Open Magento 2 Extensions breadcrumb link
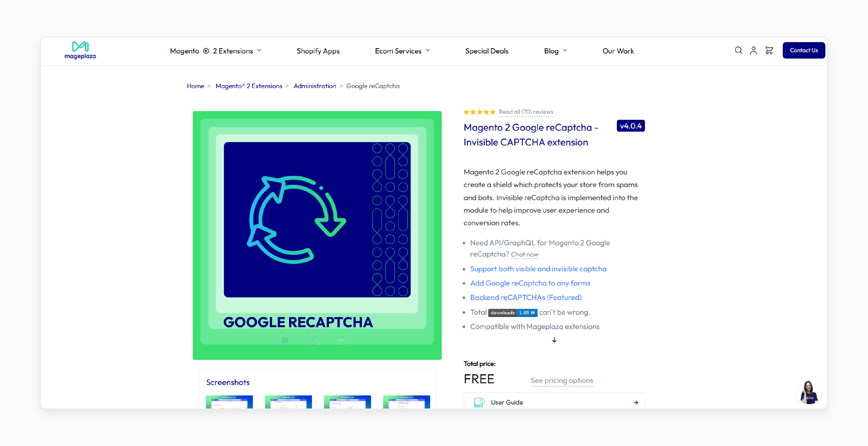This screenshot has width=868, height=446. (249, 86)
